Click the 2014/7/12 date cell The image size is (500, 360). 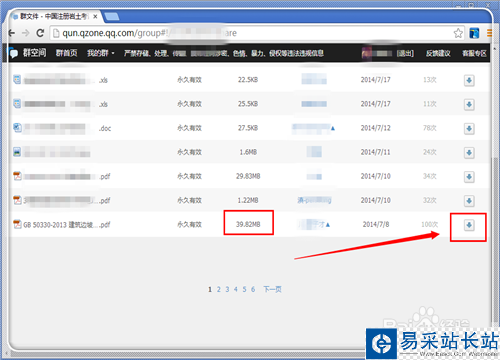pyautogui.click(x=376, y=128)
